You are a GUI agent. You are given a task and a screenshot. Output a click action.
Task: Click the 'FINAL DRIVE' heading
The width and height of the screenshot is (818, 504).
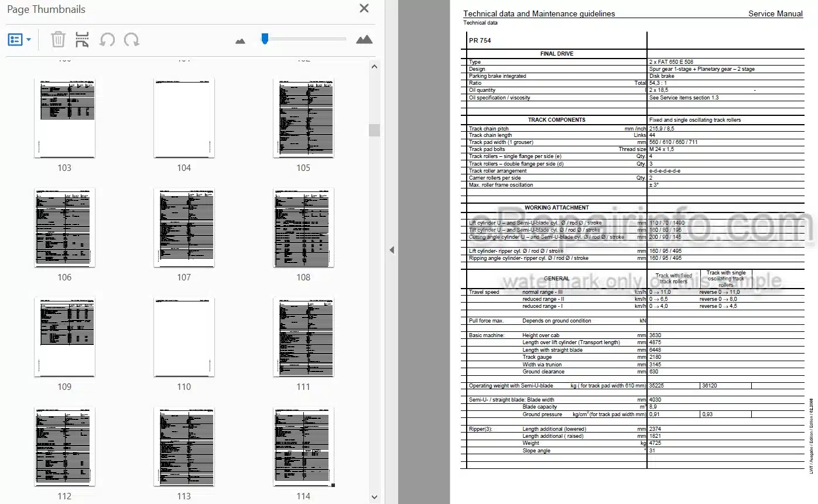(x=556, y=54)
